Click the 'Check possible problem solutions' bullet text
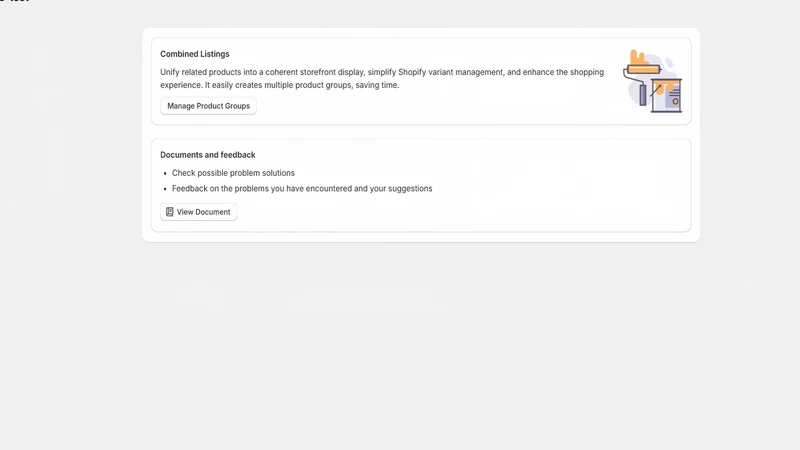 233,173
